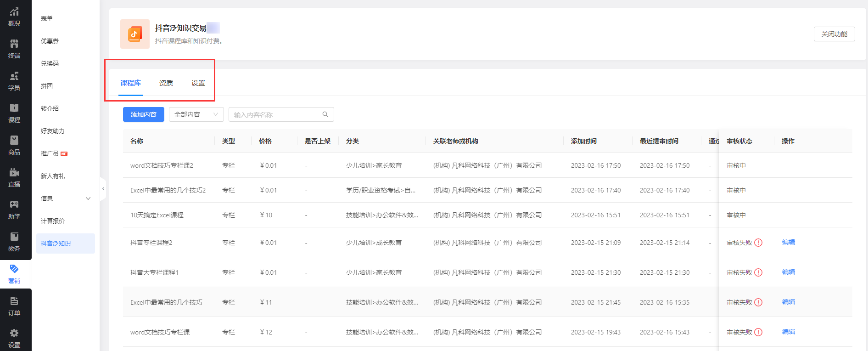868x351 pixels.
Task: Collapse the secondary menu with the arrow handle
Action: [103, 189]
